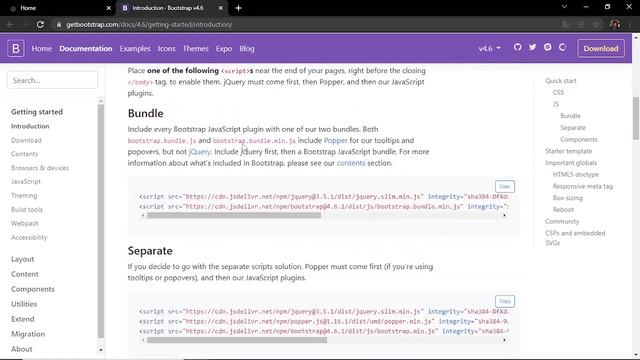Expand the Extend section
Image resolution: width=640 pixels, height=360 pixels.
(22, 319)
